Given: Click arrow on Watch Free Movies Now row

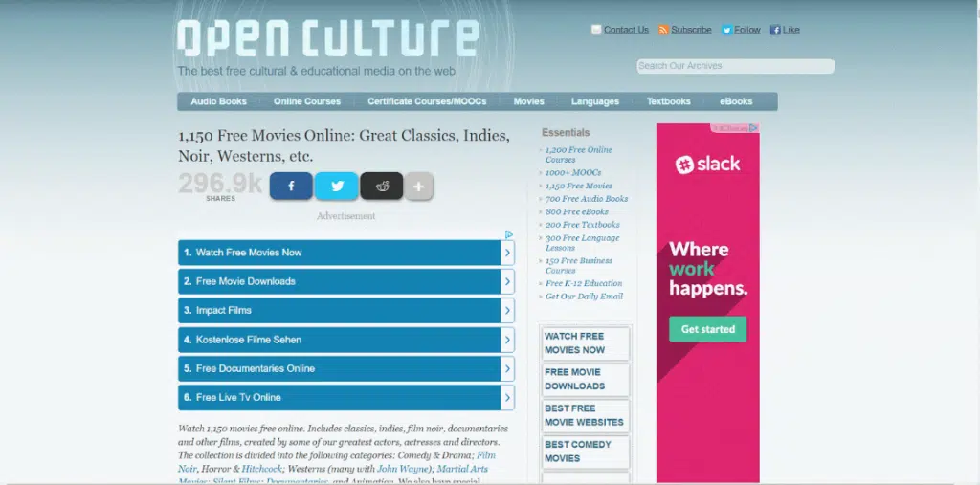Looking at the screenshot, I should point(507,253).
